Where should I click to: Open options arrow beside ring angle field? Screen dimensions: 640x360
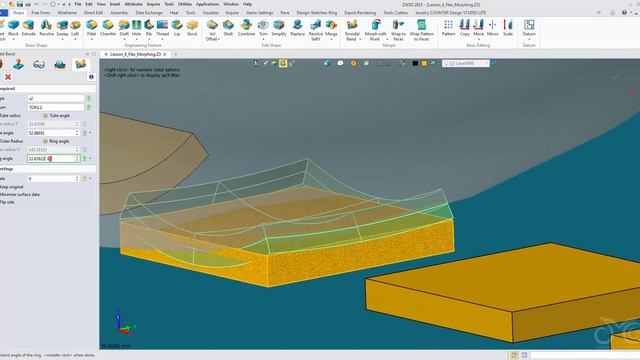pyautogui.click(x=90, y=158)
